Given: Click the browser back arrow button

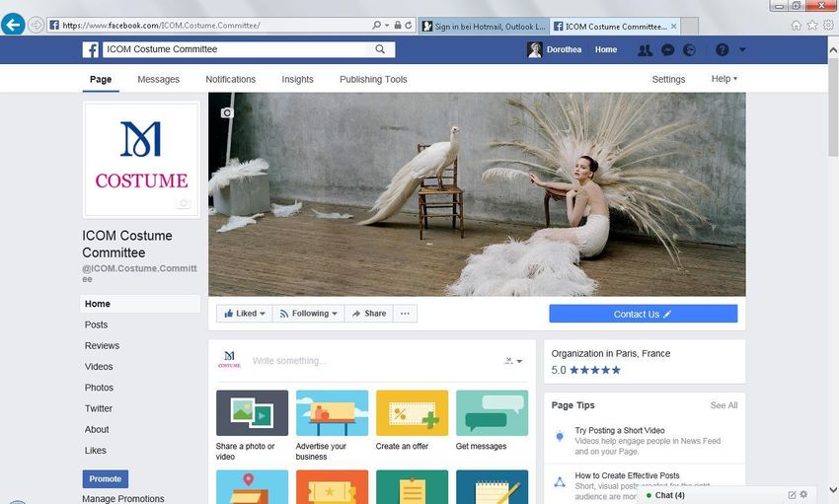Looking at the screenshot, I should pos(13,24).
